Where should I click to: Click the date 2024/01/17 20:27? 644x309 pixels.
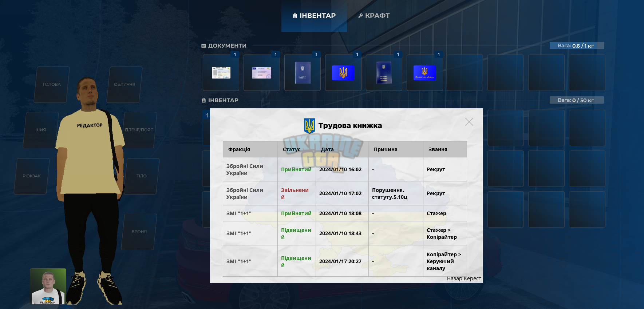pyautogui.click(x=340, y=261)
